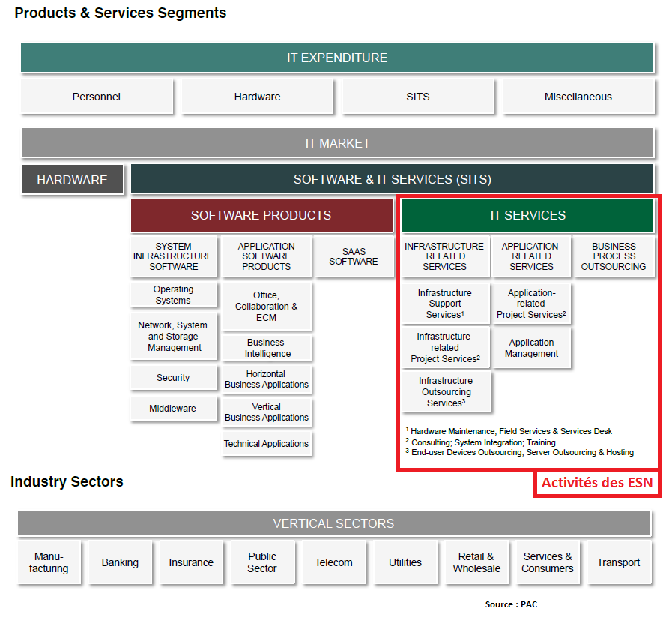
Task: Click APPLICATION-RELATED SERVICES box
Action: tap(531, 256)
